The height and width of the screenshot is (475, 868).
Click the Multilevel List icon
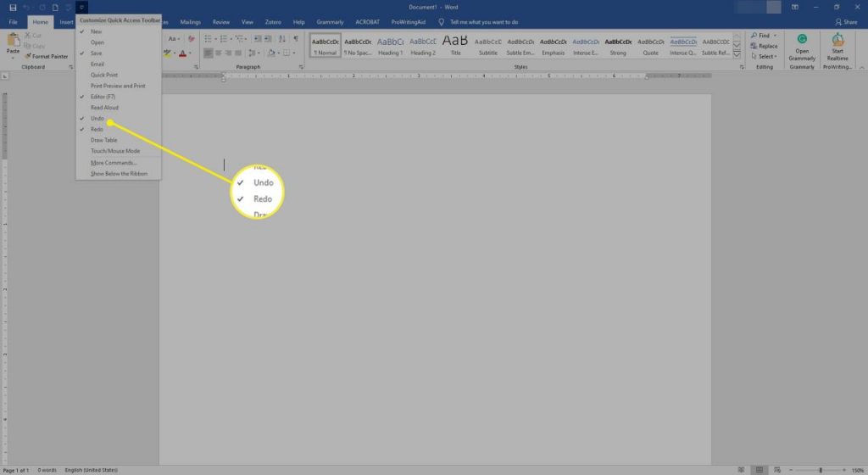tap(241, 38)
